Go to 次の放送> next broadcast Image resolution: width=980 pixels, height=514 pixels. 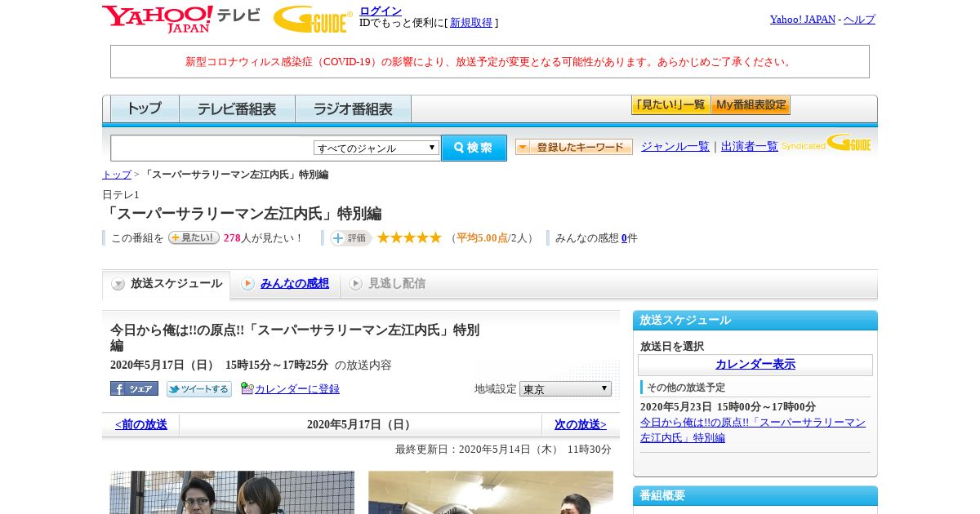[581, 424]
